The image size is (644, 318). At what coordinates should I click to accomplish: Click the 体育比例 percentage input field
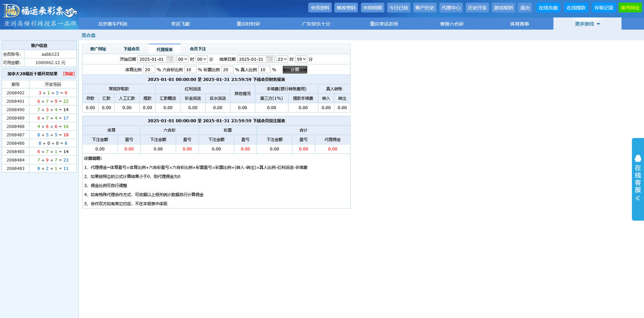[149, 70]
